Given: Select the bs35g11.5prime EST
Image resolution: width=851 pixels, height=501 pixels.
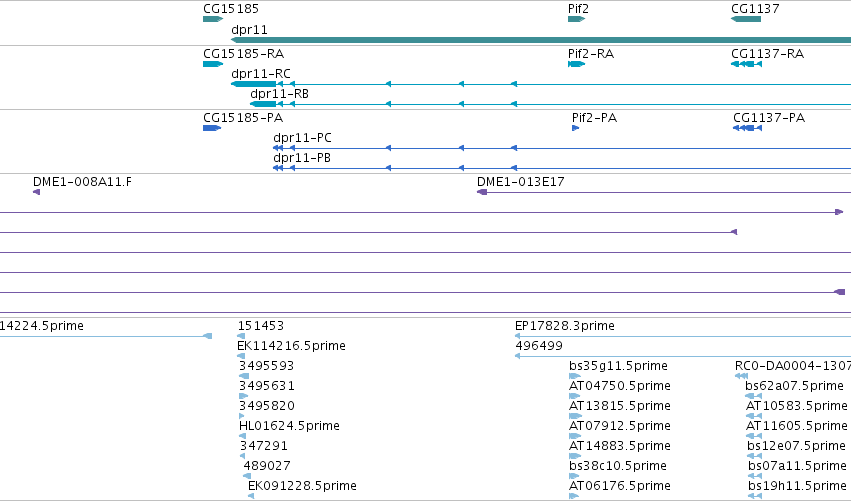Looking at the screenshot, I should 618,366.
